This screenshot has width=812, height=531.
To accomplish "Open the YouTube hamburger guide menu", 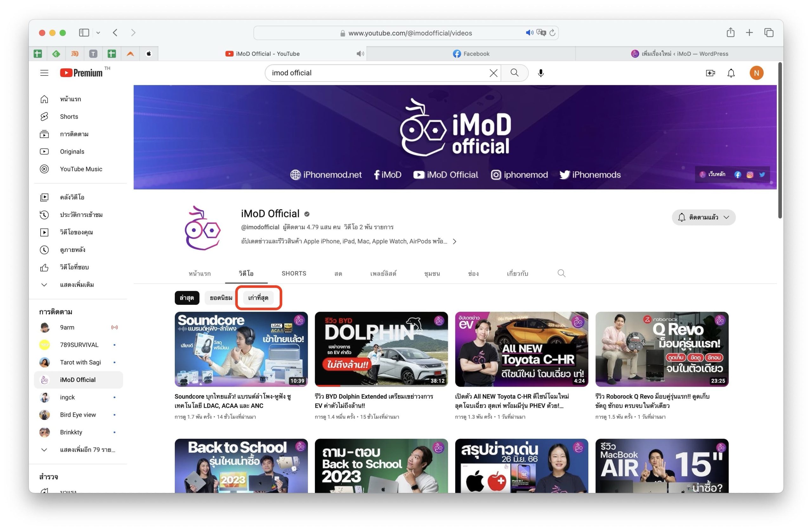I will click(x=44, y=73).
